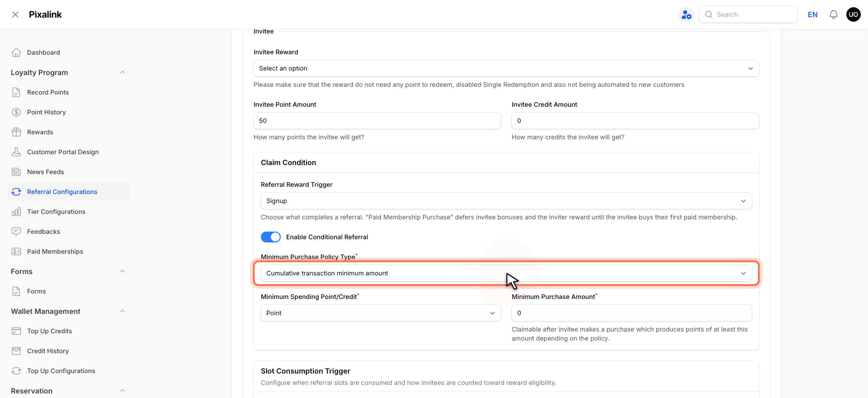Viewport: 868px width, 398px height.
Task: Toggle Enable Conditional Referral switch
Action: click(x=271, y=237)
